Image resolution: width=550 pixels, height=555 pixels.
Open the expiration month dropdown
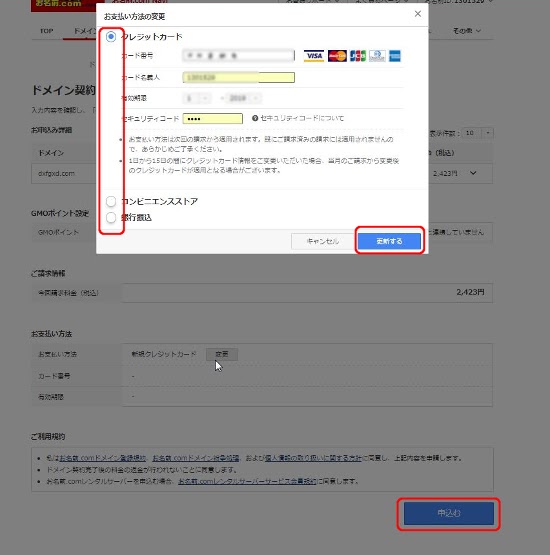[x=197, y=98]
